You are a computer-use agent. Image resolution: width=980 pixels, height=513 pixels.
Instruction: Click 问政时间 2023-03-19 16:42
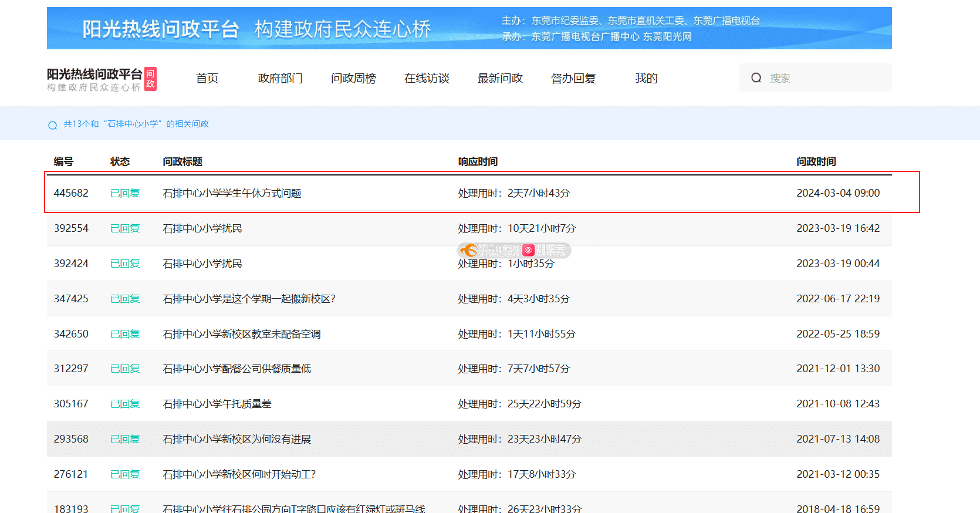[x=838, y=228]
